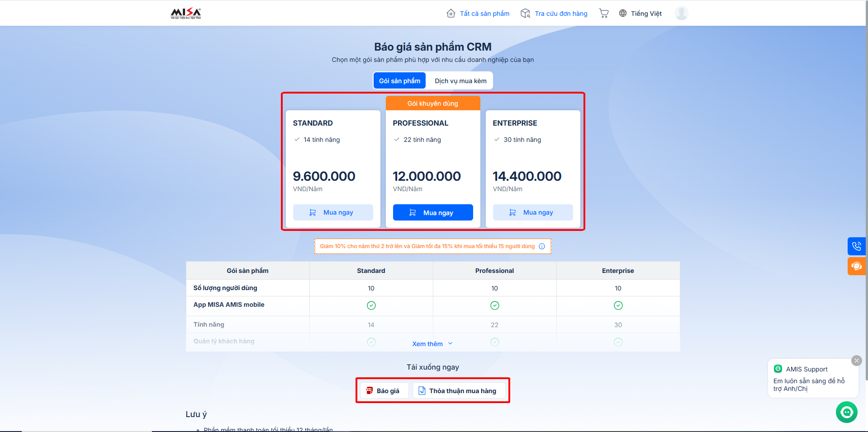The height and width of the screenshot is (432, 868).
Task: Download the Báo giá PDF
Action: (384, 391)
